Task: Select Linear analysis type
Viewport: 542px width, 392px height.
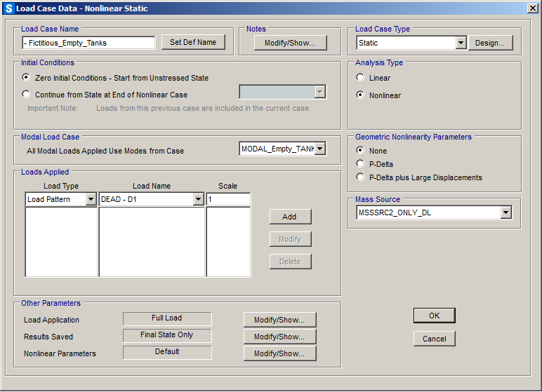Action: (361, 78)
